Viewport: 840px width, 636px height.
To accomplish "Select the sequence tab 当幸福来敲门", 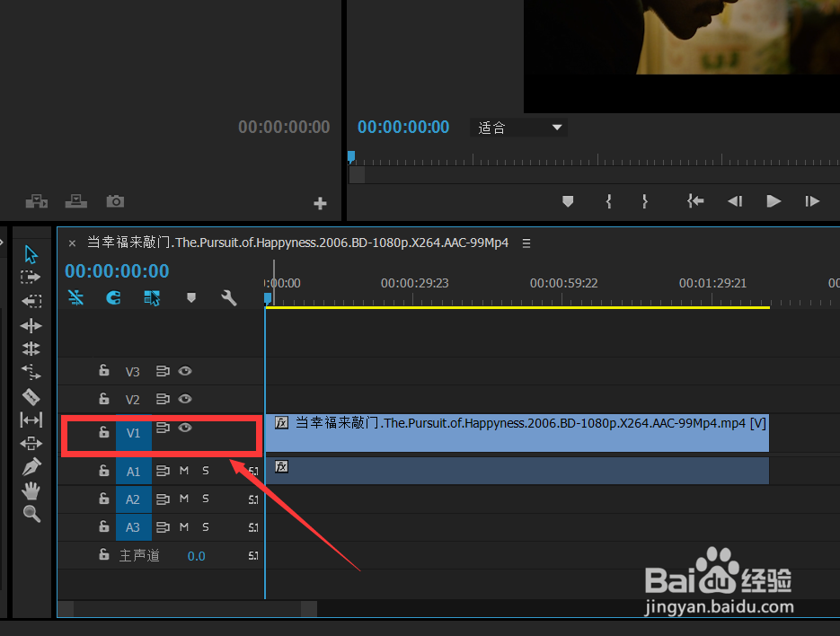I will click(x=298, y=243).
